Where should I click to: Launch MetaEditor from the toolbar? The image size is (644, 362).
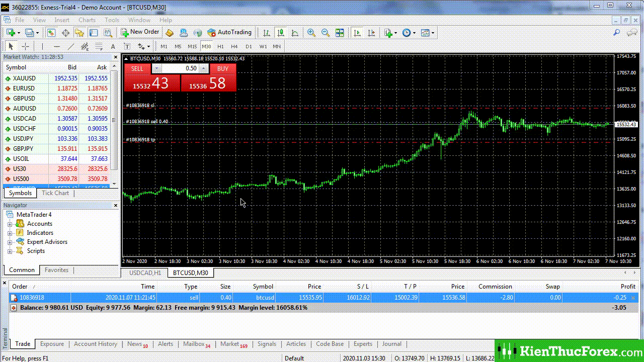tap(170, 33)
